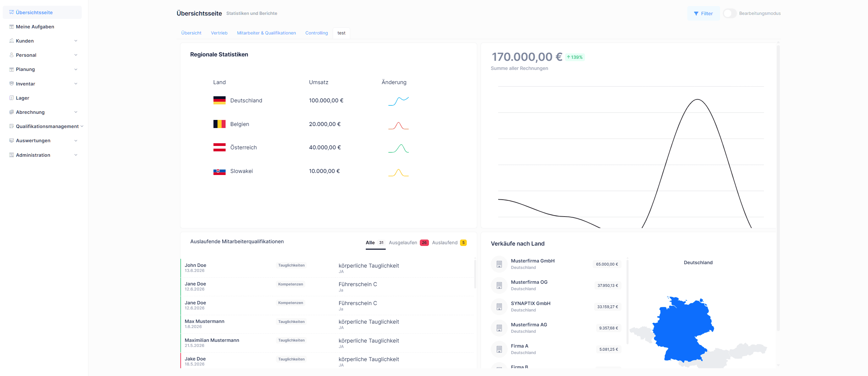This screenshot has width=868, height=376.
Task: Click the Belgien flag icon
Action: pos(220,124)
